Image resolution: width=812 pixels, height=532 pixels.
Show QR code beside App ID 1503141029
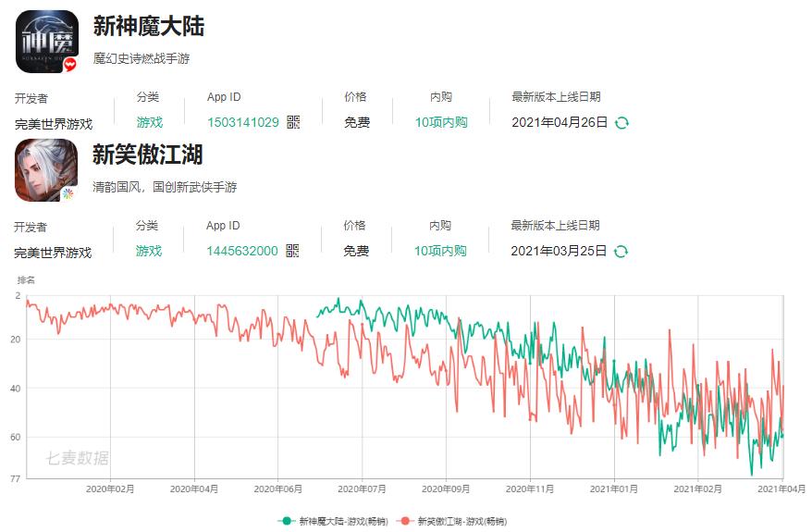pos(293,122)
